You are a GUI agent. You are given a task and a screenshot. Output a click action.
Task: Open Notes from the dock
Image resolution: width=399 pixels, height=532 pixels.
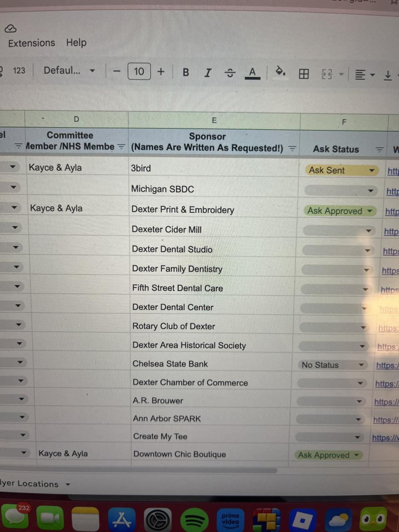[85, 520]
